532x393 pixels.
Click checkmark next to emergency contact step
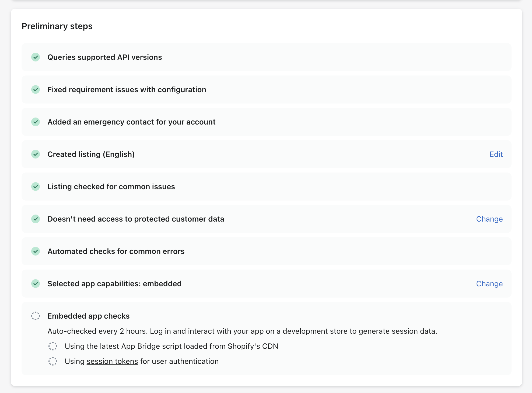36,122
